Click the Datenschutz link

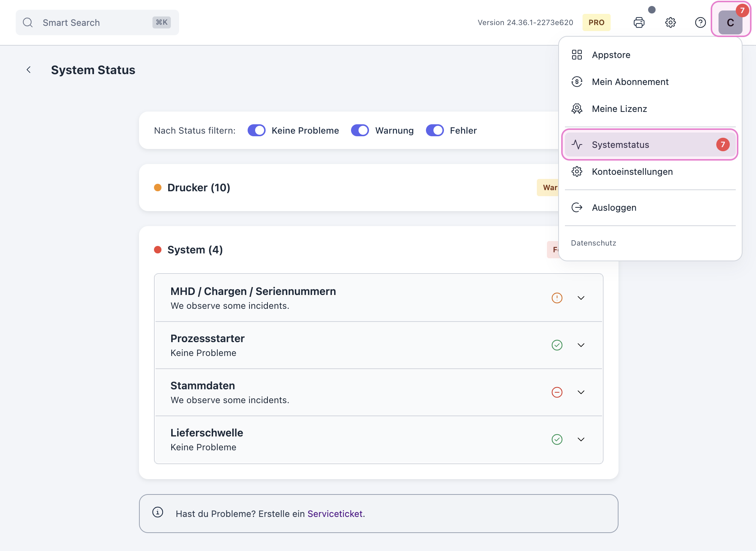(x=593, y=243)
